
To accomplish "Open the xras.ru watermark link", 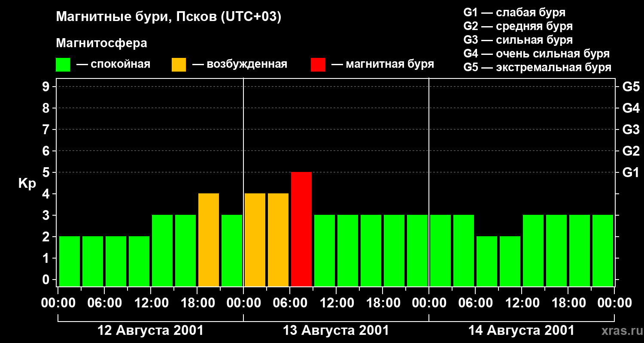I will click(x=620, y=331).
